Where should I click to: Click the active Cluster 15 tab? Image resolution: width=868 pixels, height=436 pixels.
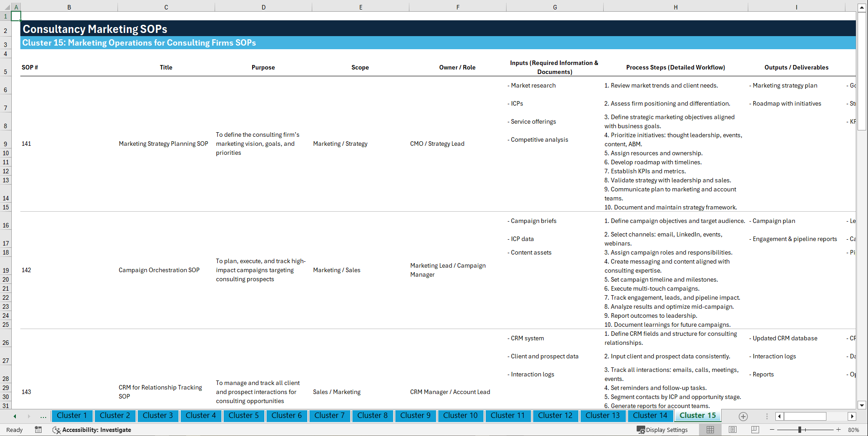697,416
